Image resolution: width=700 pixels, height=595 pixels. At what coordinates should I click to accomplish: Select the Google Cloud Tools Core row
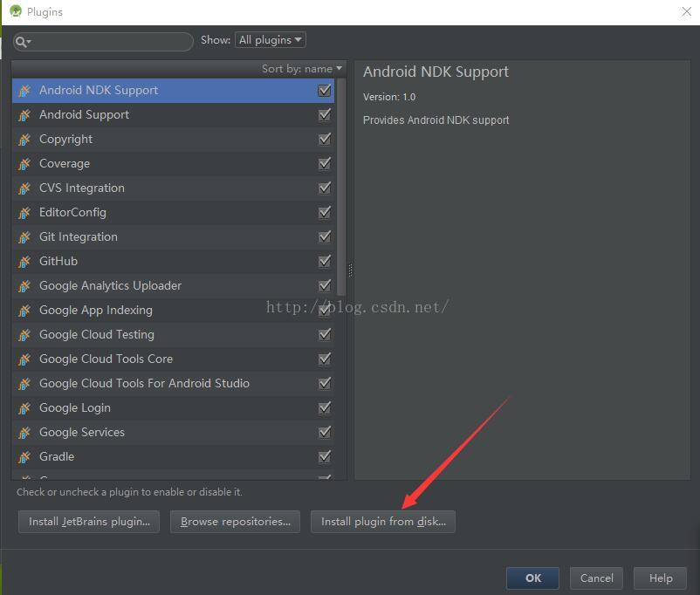click(x=173, y=359)
